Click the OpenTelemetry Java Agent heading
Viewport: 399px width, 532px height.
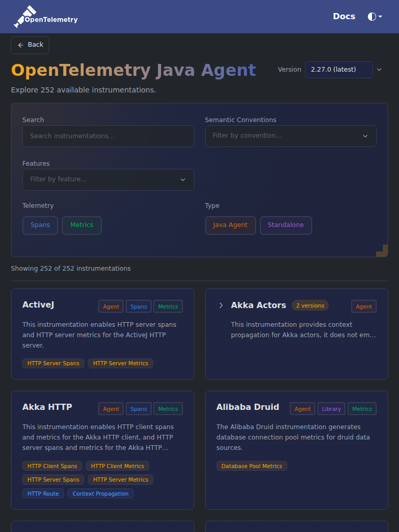click(x=134, y=70)
